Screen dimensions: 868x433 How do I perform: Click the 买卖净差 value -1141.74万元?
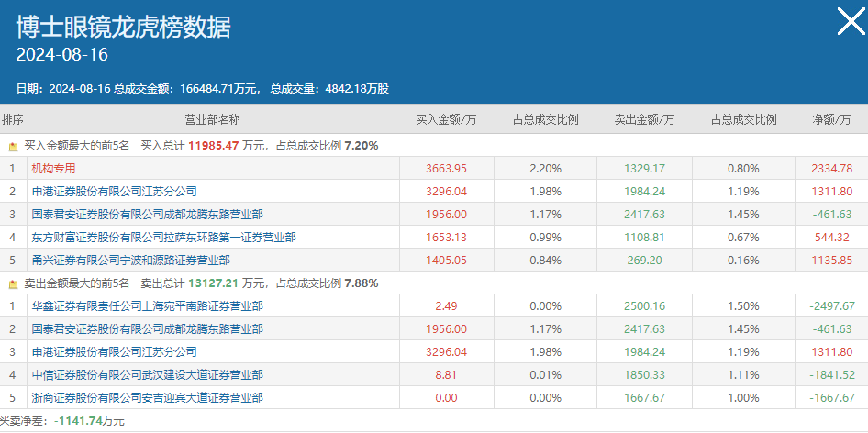tap(89, 421)
